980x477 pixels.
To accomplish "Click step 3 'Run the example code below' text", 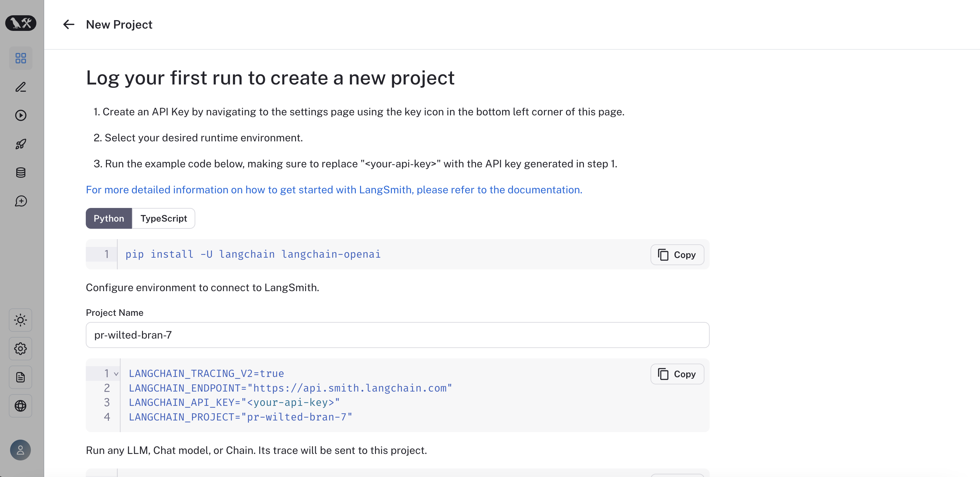I will [355, 164].
